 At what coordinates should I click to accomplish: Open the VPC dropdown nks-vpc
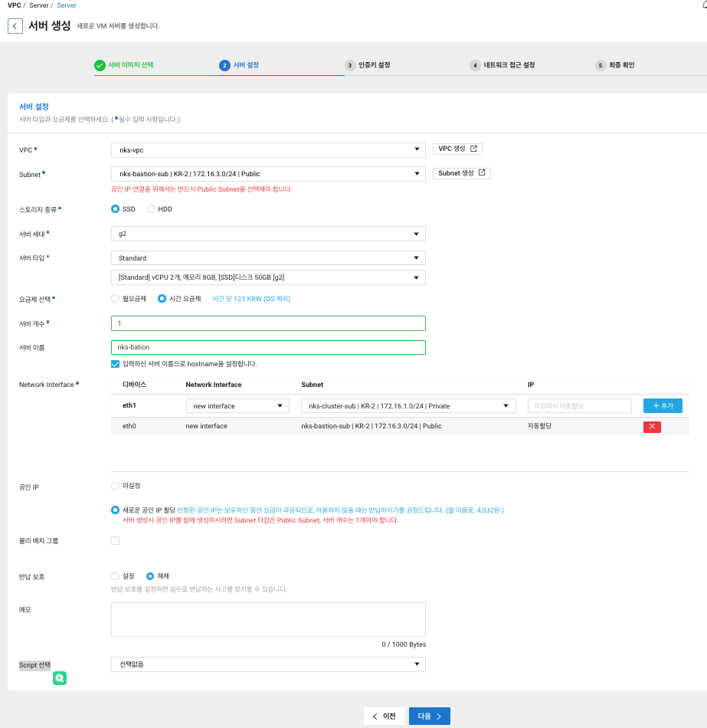coord(268,150)
